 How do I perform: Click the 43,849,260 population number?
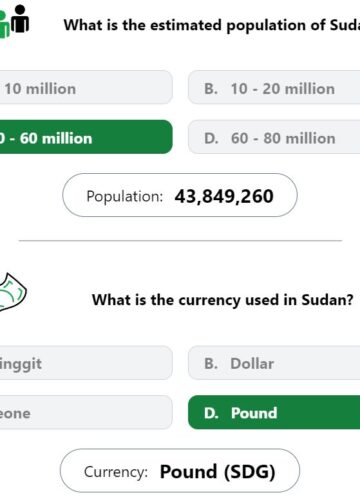pyautogui.click(x=224, y=196)
